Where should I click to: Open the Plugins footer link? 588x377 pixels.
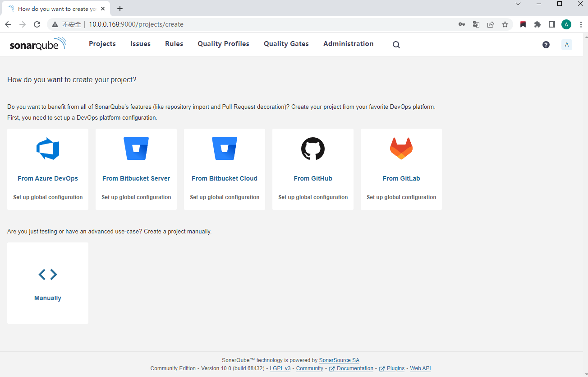[392, 368]
